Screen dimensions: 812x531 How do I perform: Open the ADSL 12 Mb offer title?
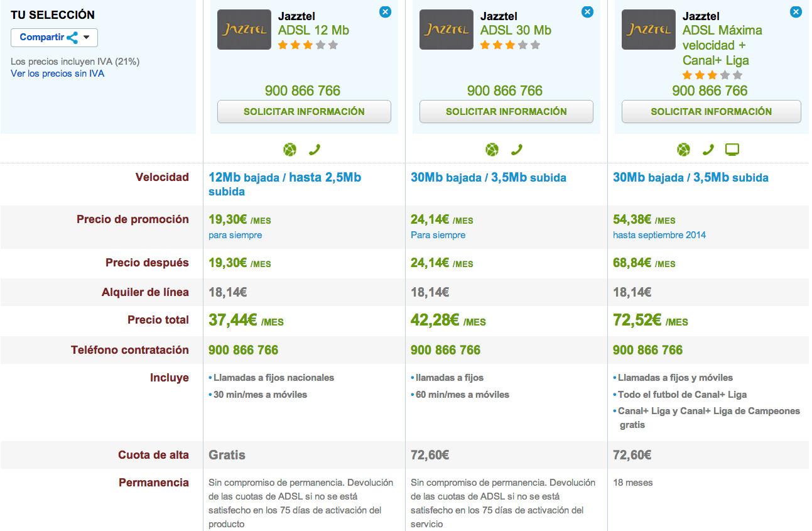tap(313, 30)
